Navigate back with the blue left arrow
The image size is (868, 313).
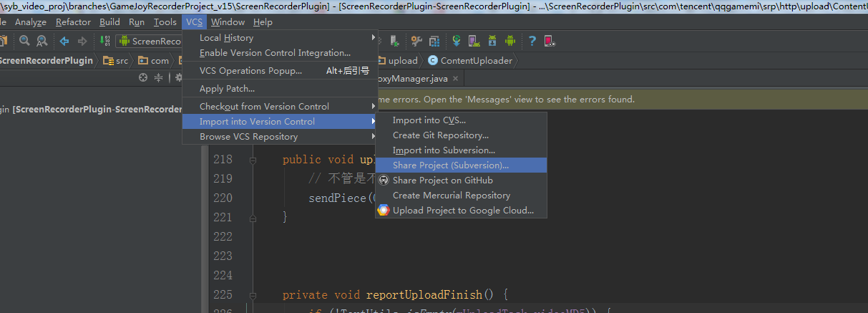64,42
